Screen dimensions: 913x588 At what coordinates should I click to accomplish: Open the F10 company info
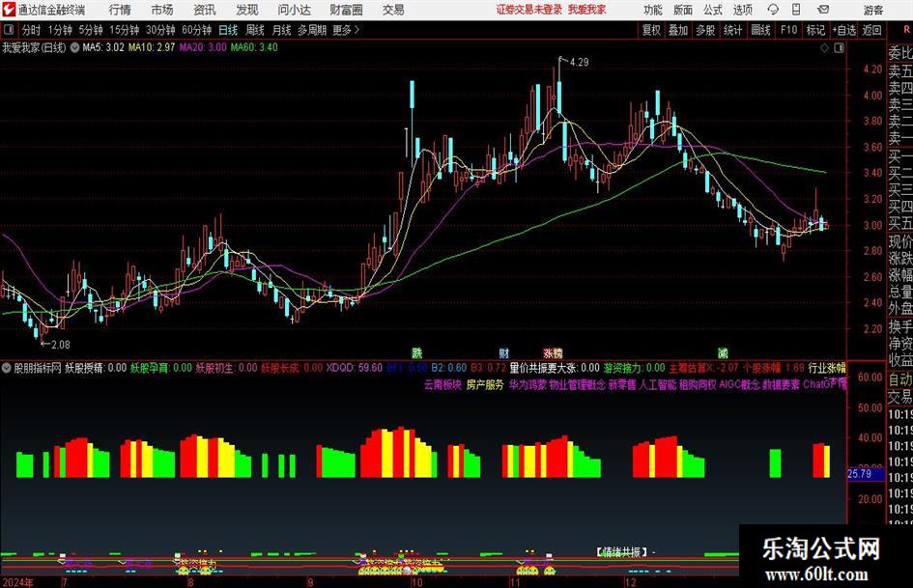(789, 30)
